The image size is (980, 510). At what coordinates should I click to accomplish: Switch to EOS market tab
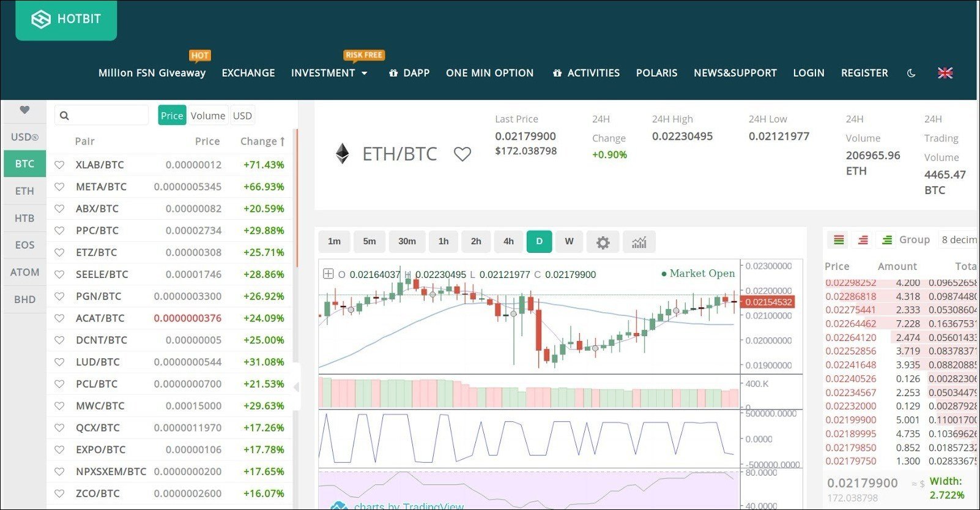click(24, 245)
